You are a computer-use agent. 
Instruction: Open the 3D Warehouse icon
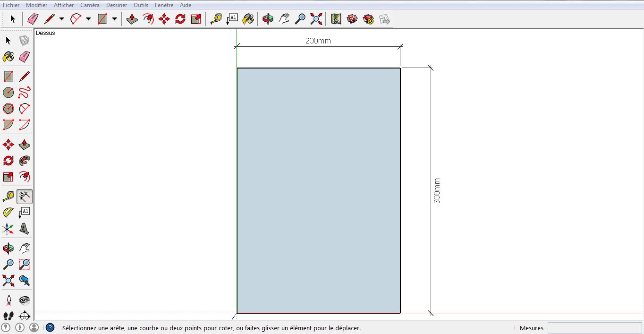tap(352, 19)
